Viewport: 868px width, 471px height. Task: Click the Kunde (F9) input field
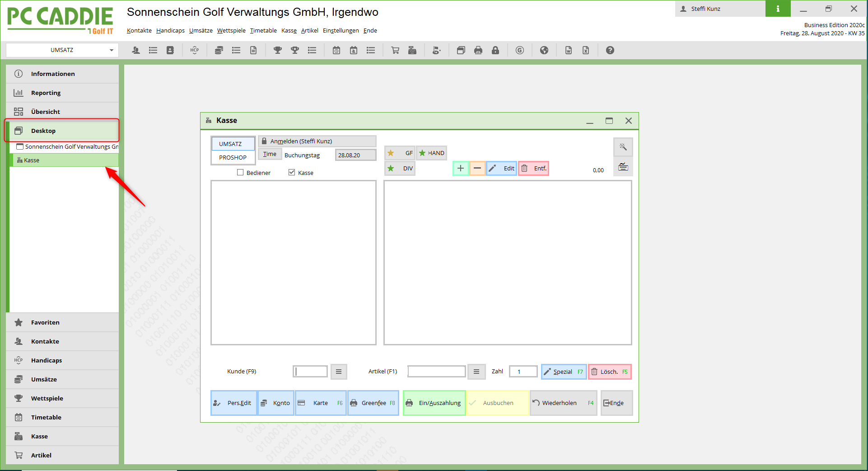[x=310, y=372]
